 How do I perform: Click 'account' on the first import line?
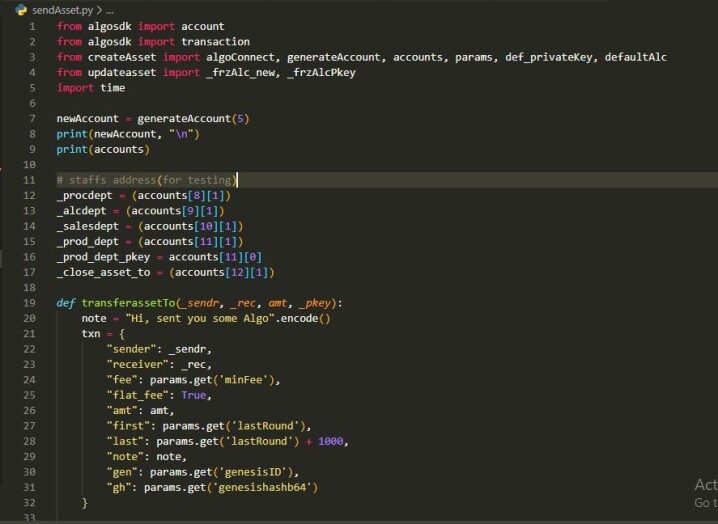point(203,27)
